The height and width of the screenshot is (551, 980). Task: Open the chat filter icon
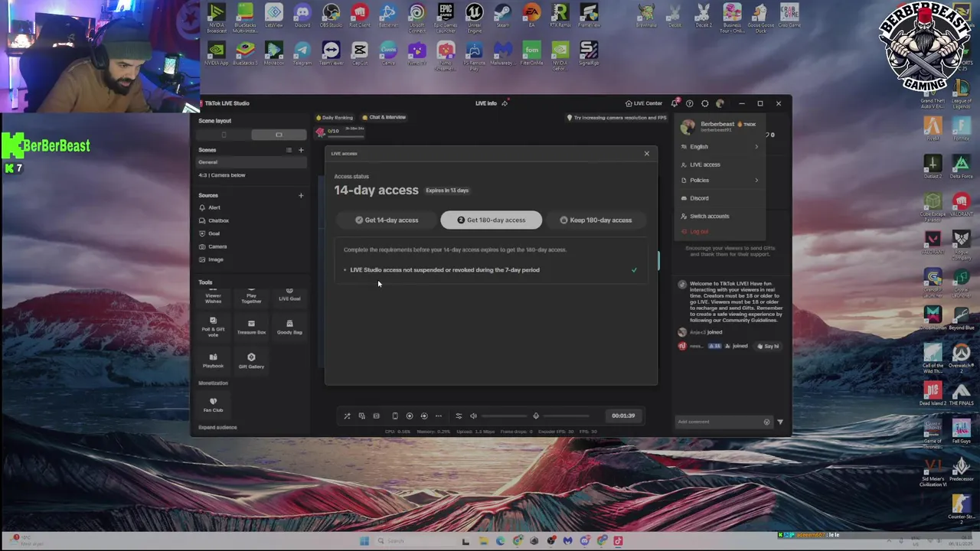(x=780, y=422)
